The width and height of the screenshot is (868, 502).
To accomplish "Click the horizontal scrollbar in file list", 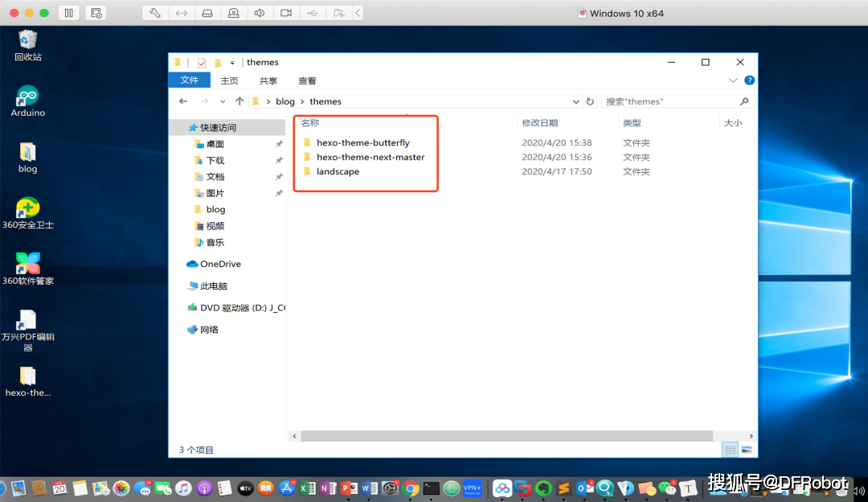I will coord(506,437).
